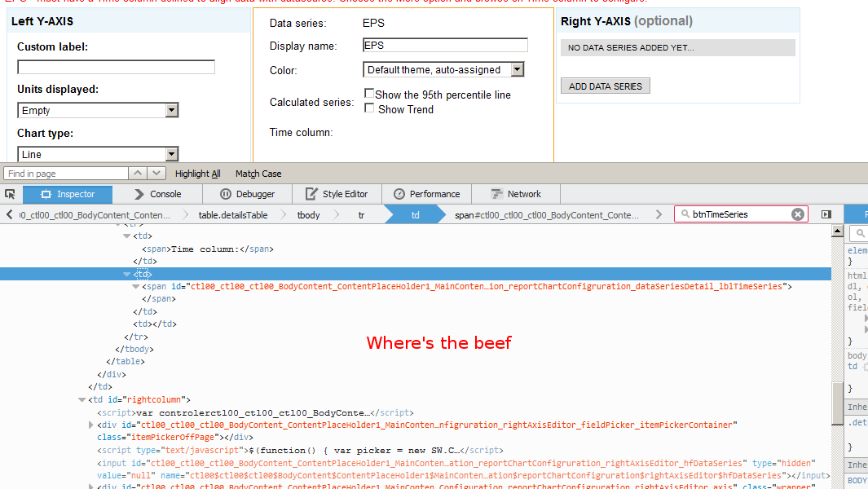This screenshot has height=489, width=868.
Task: Open the Performance tab
Action: pyautogui.click(x=427, y=195)
